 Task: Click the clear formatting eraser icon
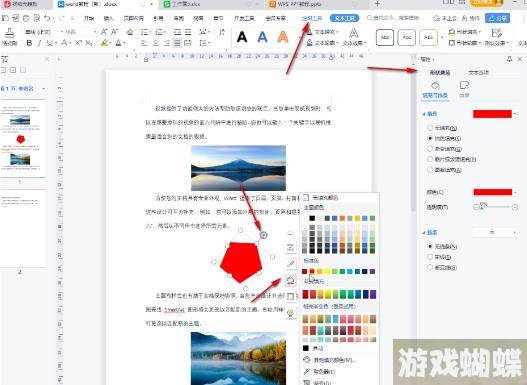click(x=130, y=32)
